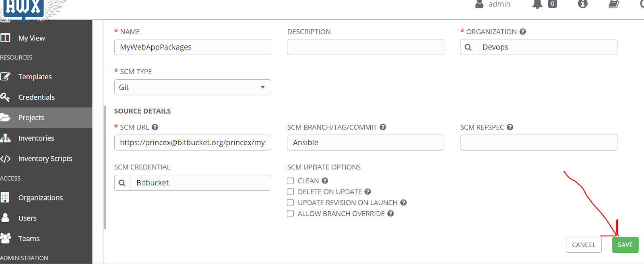Image resolution: width=644 pixels, height=264 pixels.
Task: Show help for the SCM Refspec field
Action: pyautogui.click(x=510, y=127)
